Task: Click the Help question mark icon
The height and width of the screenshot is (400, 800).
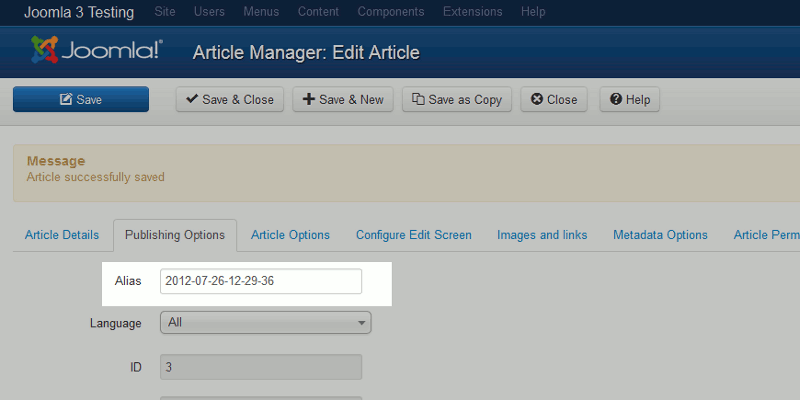Action: 616,100
